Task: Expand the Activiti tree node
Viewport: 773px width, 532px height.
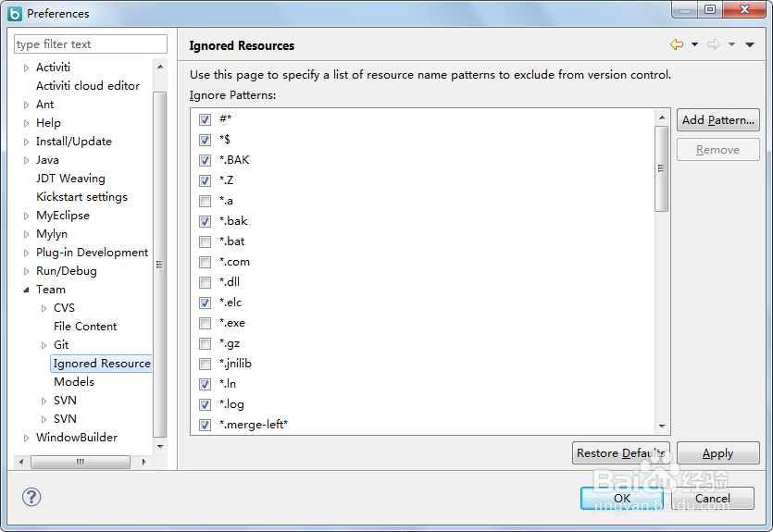Action: point(26,68)
